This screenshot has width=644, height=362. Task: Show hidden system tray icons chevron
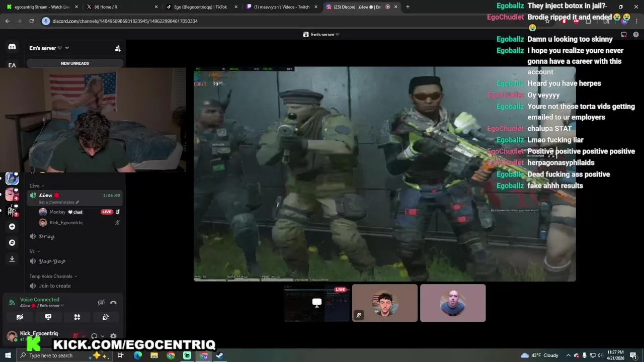click(569, 355)
